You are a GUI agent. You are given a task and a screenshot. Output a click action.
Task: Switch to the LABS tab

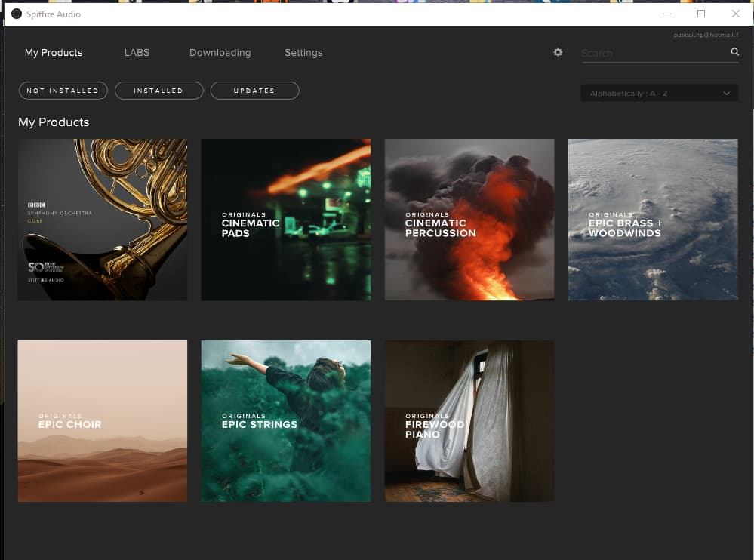[x=137, y=53]
